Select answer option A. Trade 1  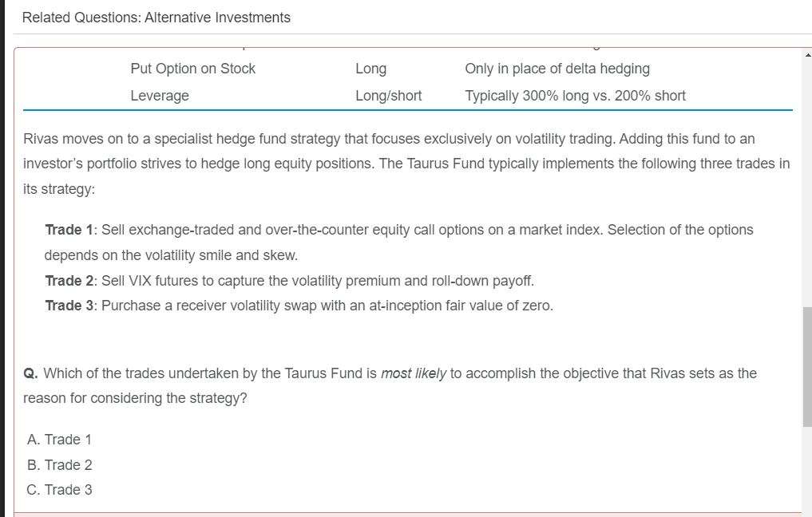[x=59, y=440]
